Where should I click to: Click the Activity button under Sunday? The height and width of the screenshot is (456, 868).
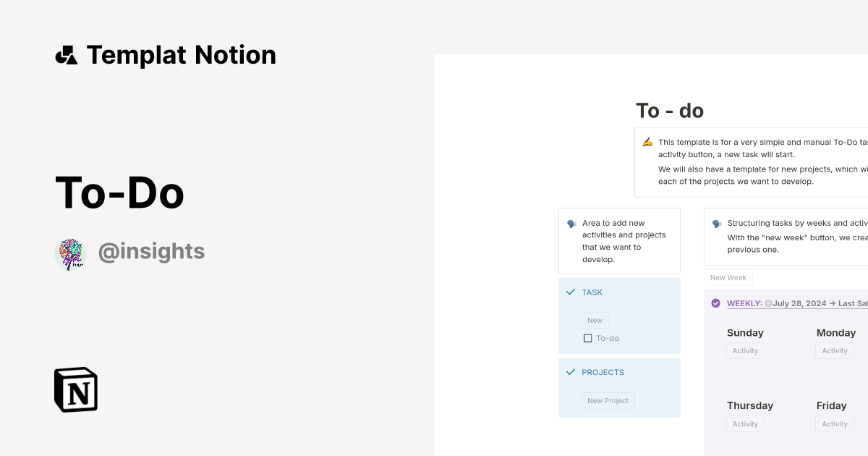(x=745, y=351)
